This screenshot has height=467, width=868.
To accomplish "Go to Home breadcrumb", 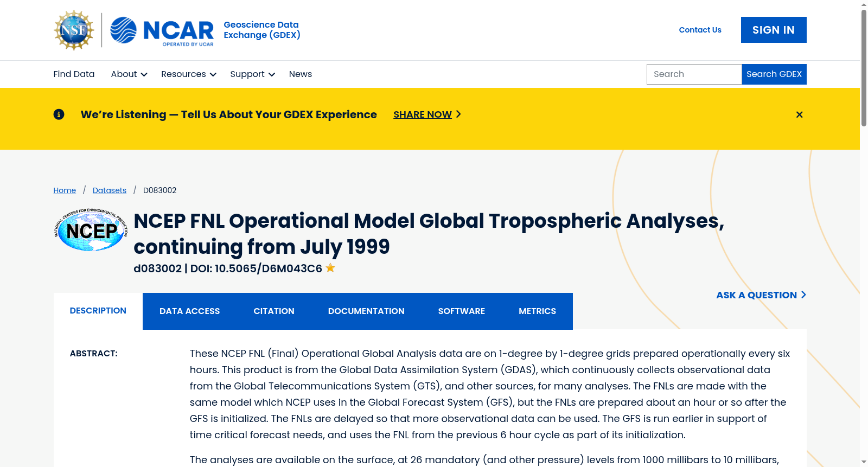I will pos(65,190).
